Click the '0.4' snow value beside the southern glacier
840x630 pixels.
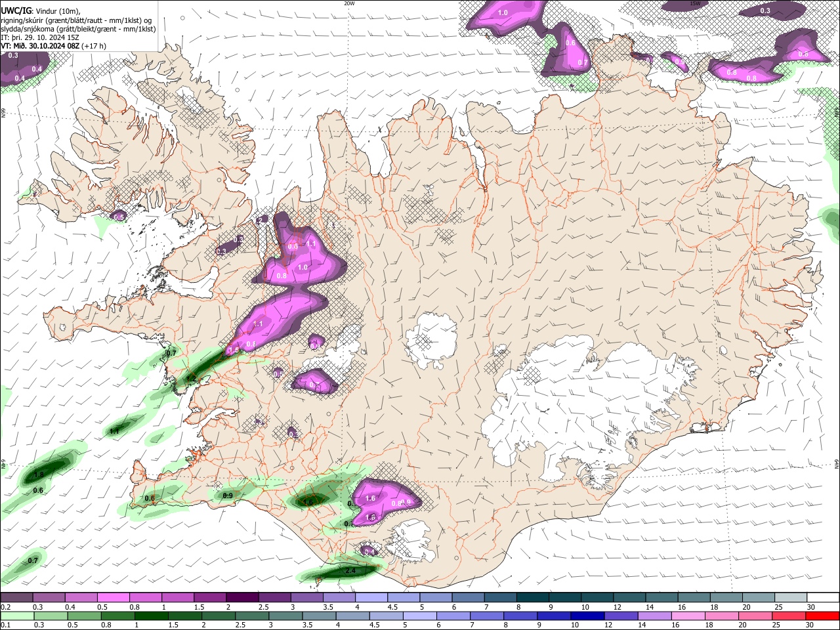(369, 552)
